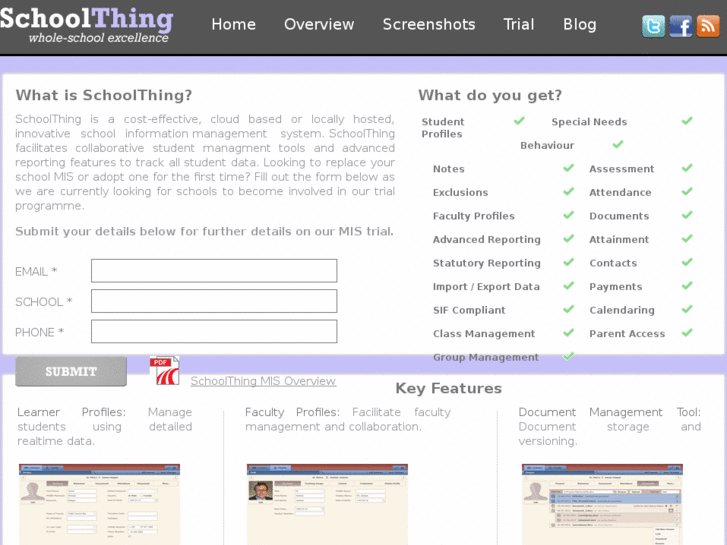This screenshot has height=545, width=727.
Task: Click the green checkmark beside Advanced Reporting
Action: tap(568, 239)
